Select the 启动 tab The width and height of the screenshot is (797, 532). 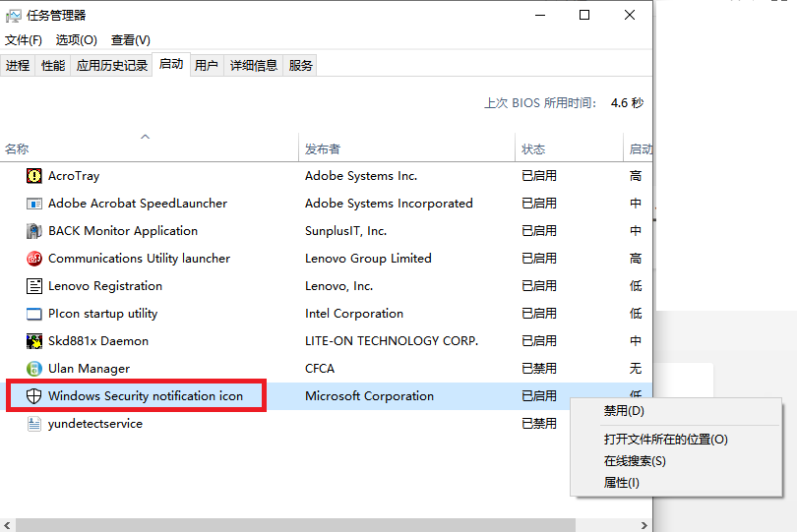pyautogui.click(x=171, y=64)
